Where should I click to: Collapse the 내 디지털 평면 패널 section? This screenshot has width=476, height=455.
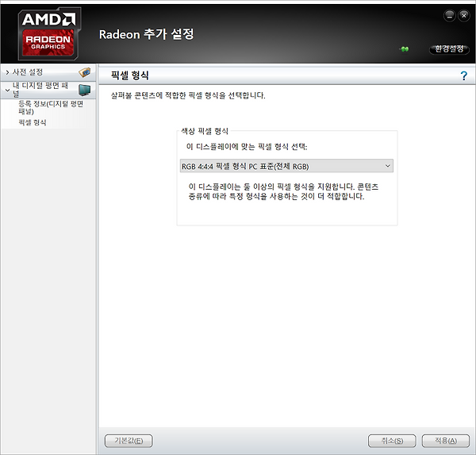point(7,91)
